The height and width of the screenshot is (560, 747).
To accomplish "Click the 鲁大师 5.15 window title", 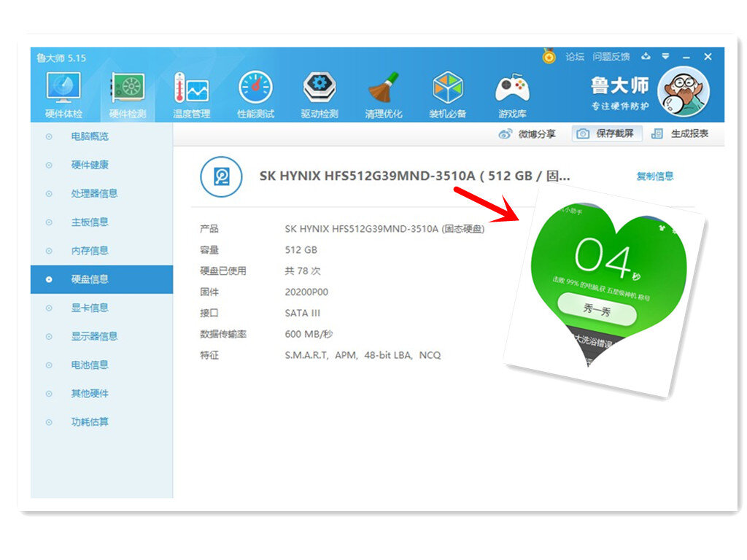I will point(61,58).
